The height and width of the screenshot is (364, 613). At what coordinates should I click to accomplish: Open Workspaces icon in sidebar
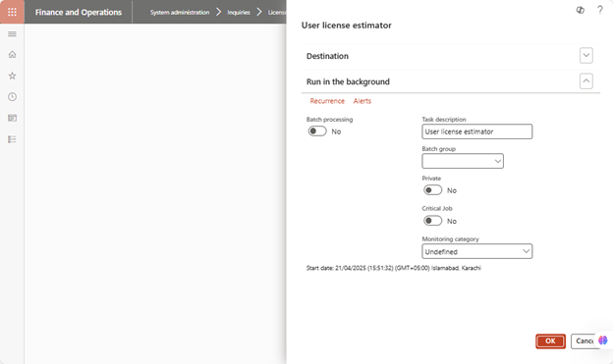12,118
